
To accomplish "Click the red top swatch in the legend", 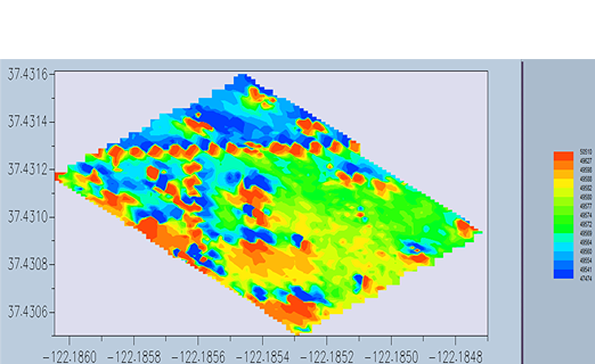I will (x=563, y=156).
